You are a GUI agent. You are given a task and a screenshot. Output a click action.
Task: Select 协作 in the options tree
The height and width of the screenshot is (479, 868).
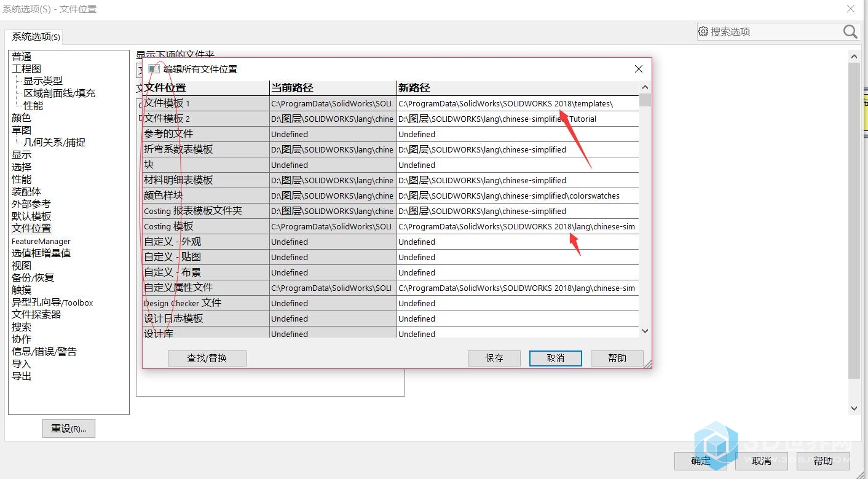(22, 339)
